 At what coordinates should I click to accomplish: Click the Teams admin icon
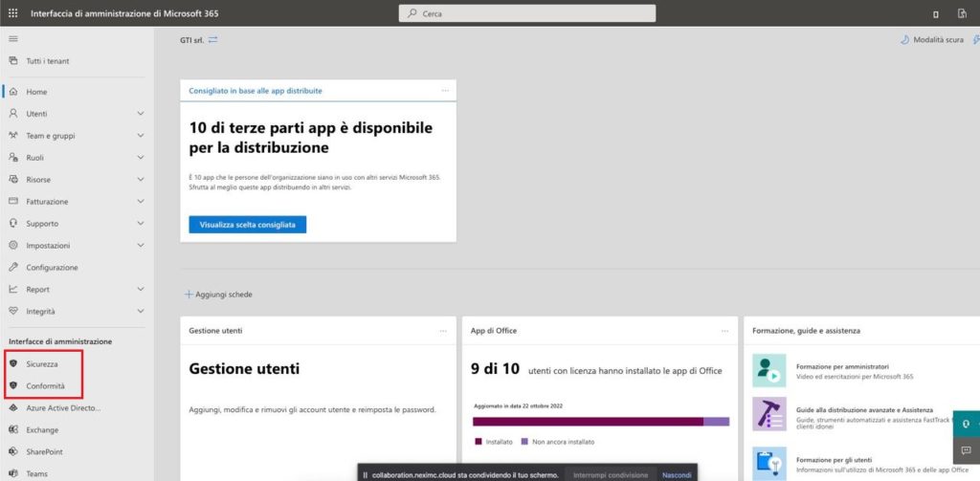point(13,473)
